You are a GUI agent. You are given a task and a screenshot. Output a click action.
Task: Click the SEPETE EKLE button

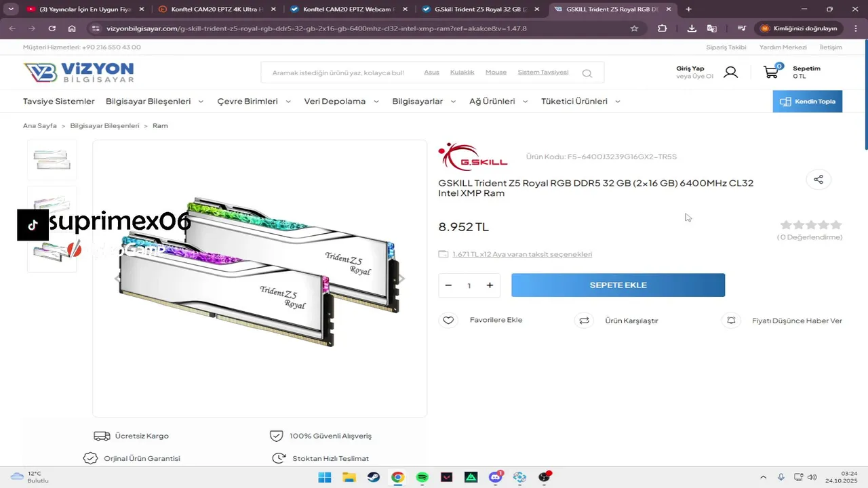point(618,285)
